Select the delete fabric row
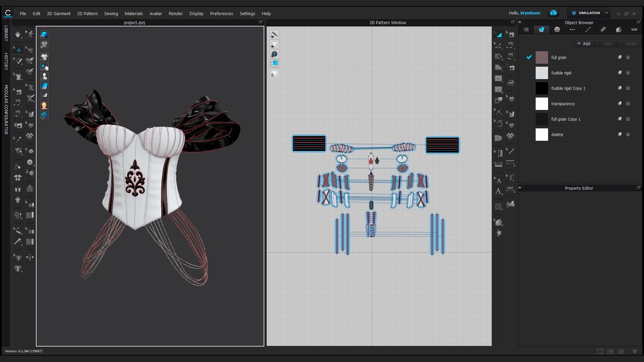Viewport: 644px width, 362px height. point(580,134)
